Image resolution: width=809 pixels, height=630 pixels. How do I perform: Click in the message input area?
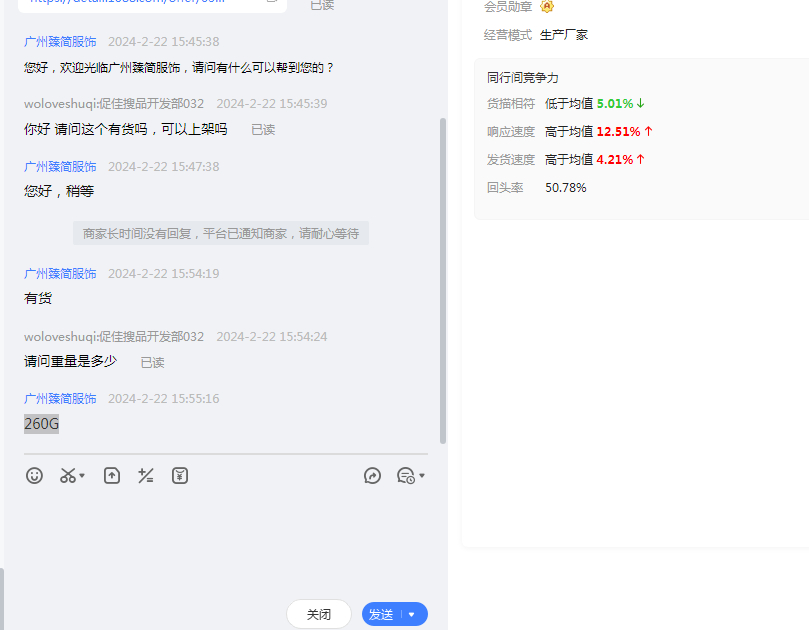pos(225,540)
